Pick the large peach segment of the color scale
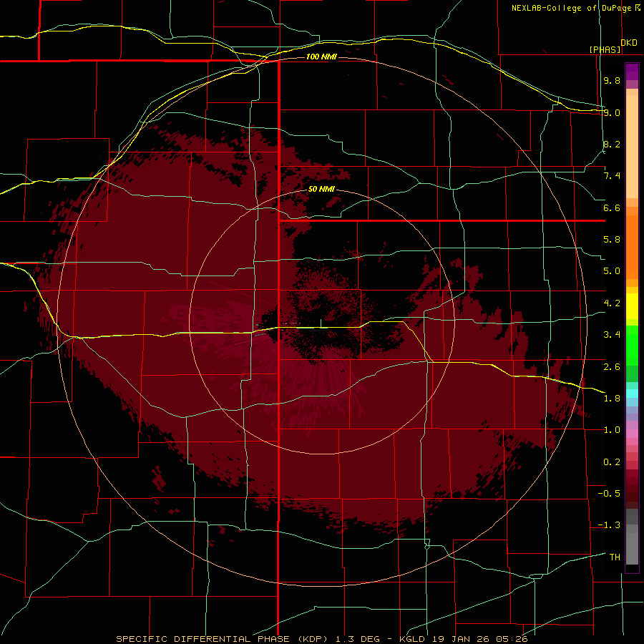Viewport: 644px width, 644px height. (632, 147)
